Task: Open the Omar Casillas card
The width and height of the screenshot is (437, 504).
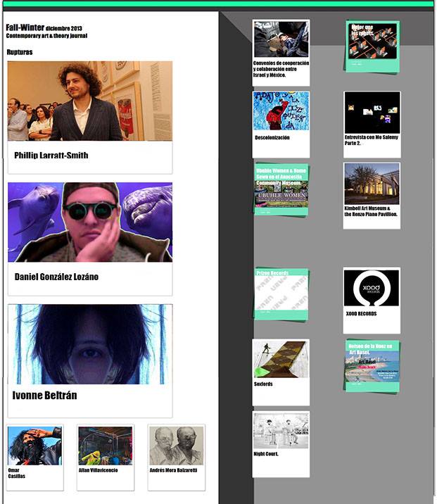Action: (x=35, y=458)
